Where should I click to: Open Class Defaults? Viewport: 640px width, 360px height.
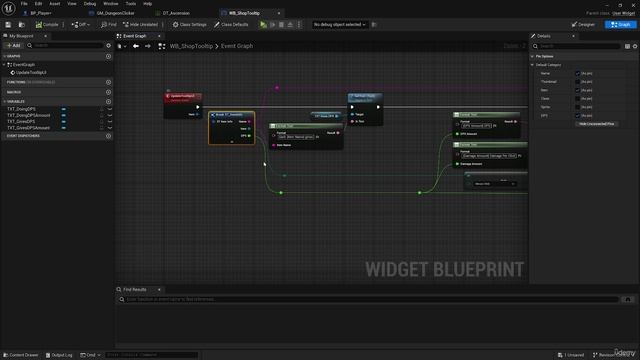[x=231, y=25]
